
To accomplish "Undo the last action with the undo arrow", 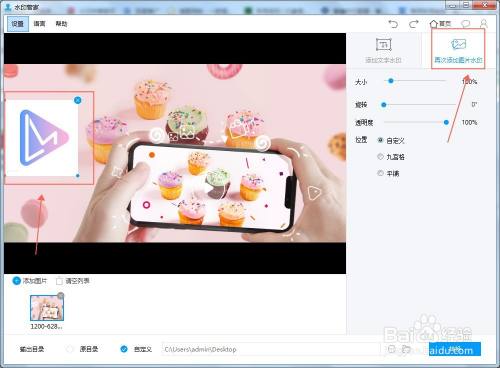I will point(393,24).
